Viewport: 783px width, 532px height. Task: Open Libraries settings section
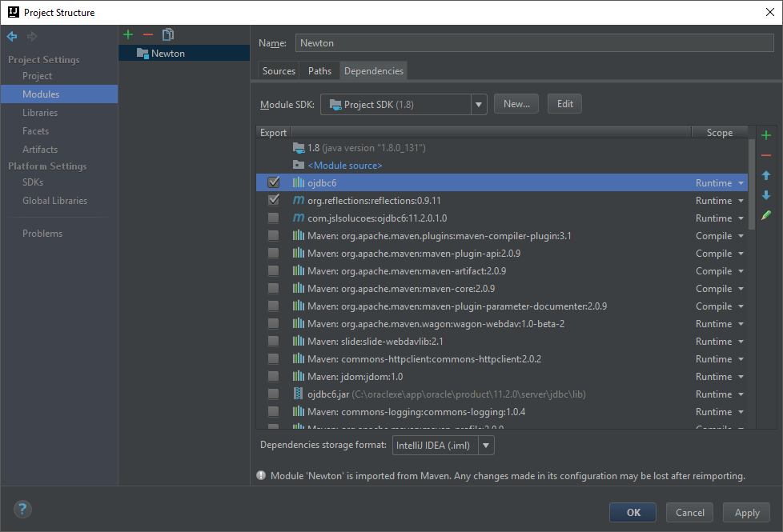click(40, 113)
